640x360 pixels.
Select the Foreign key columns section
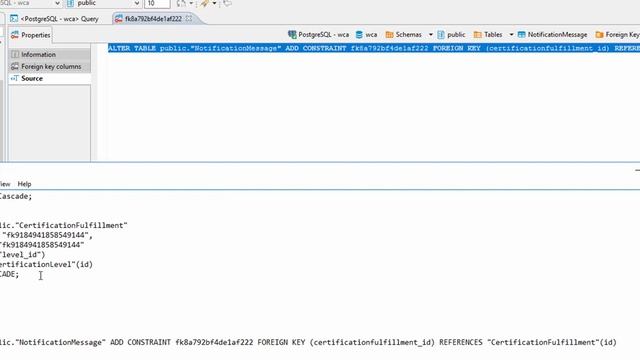pos(49,66)
